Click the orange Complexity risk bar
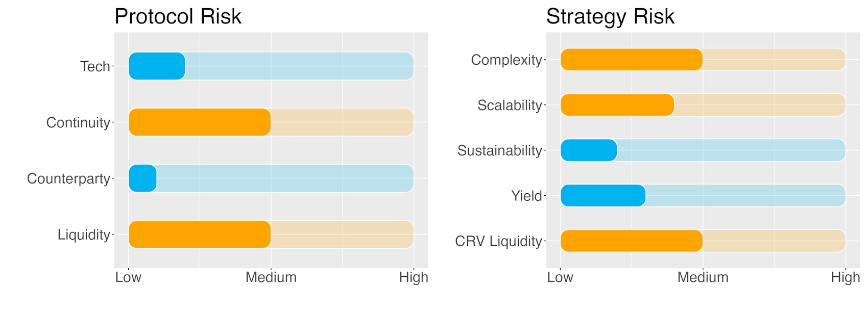Image resolution: width=868 pixels, height=312 pixels. click(x=632, y=60)
